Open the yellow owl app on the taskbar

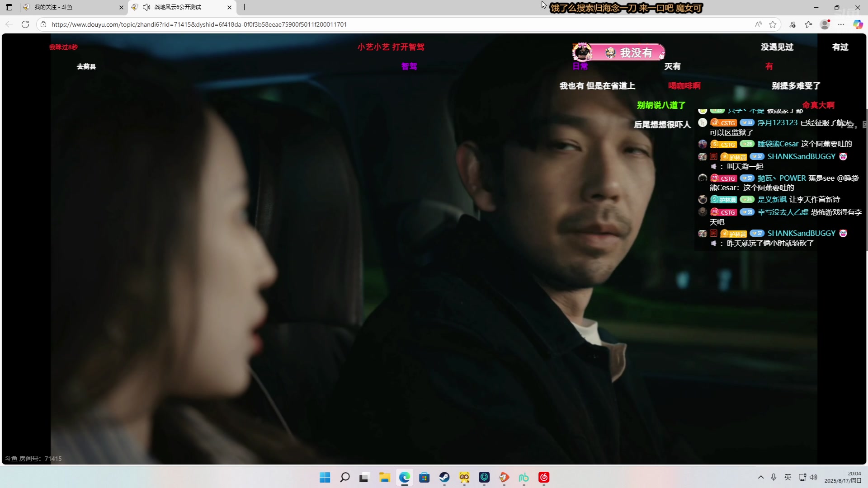click(x=464, y=477)
